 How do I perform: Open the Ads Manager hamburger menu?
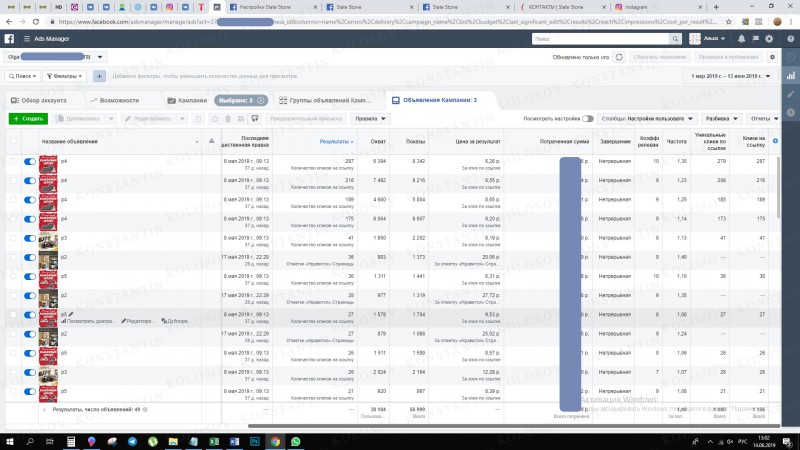click(x=27, y=39)
